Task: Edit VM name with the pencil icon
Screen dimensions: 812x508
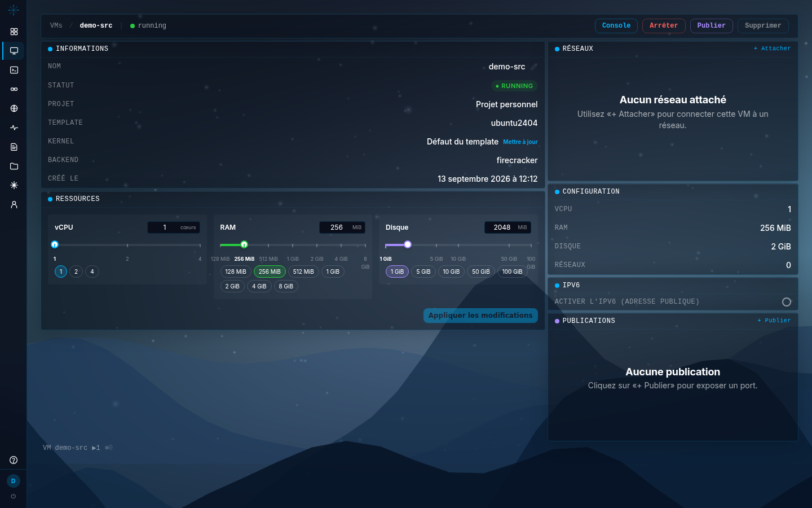Action: 534,67
